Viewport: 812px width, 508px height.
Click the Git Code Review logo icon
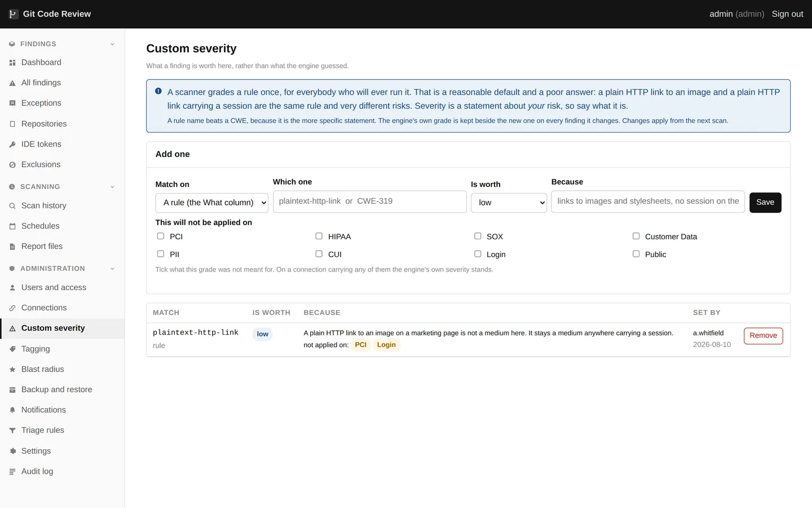pos(13,14)
